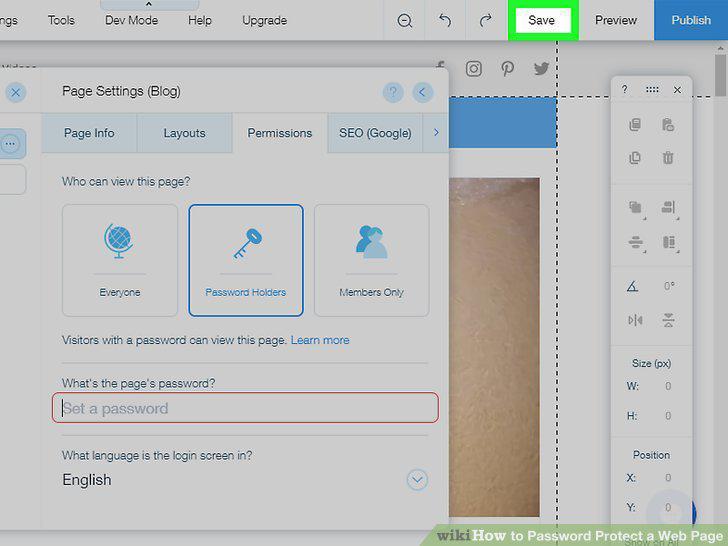The image size is (728, 546).
Task: Save the site using the Save button
Action: click(543, 20)
